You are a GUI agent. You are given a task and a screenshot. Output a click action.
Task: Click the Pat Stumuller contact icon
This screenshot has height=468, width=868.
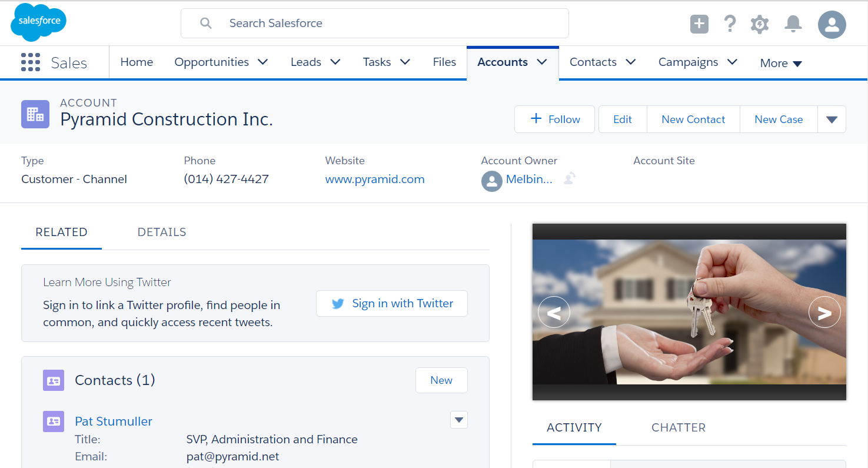pyautogui.click(x=54, y=421)
